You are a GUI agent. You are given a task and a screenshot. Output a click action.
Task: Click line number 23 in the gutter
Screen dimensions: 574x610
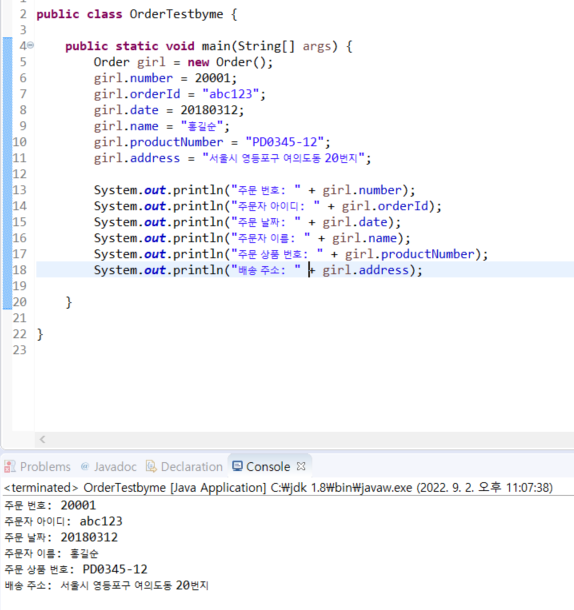click(x=19, y=350)
